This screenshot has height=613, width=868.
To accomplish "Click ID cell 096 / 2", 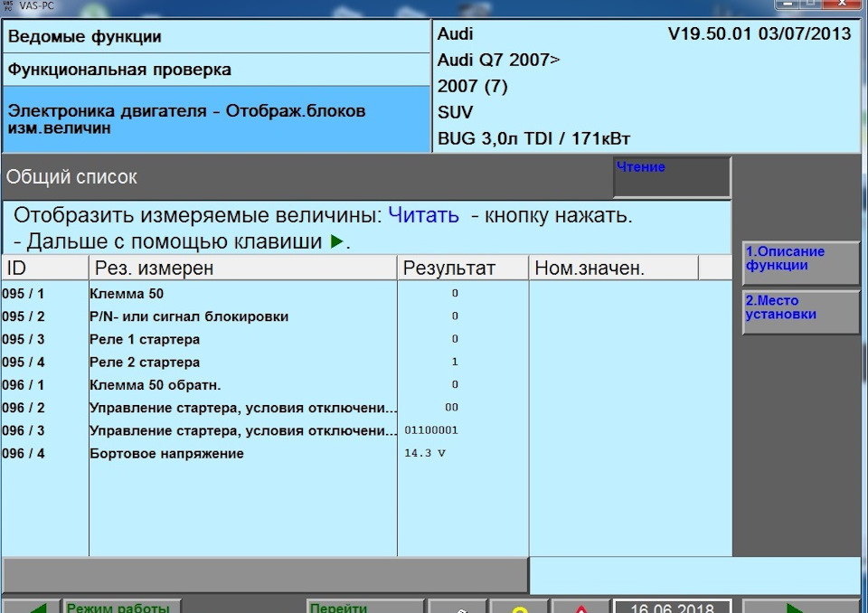I will click(24, 408).
